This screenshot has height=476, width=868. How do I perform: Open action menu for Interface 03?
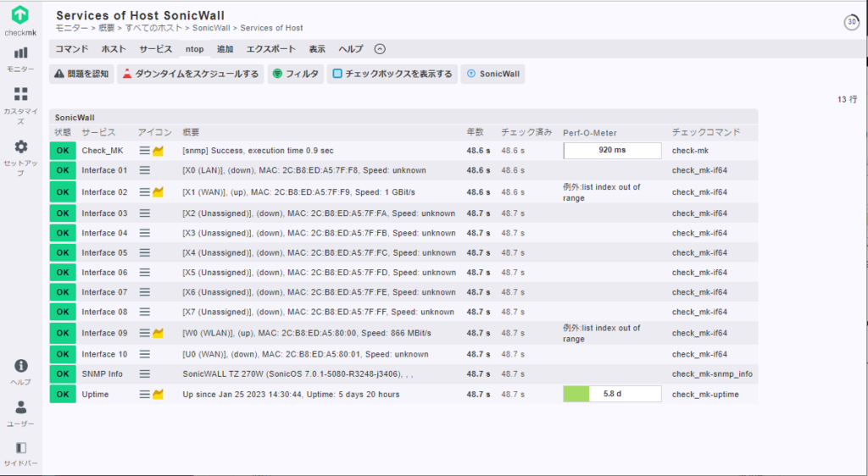144,213
